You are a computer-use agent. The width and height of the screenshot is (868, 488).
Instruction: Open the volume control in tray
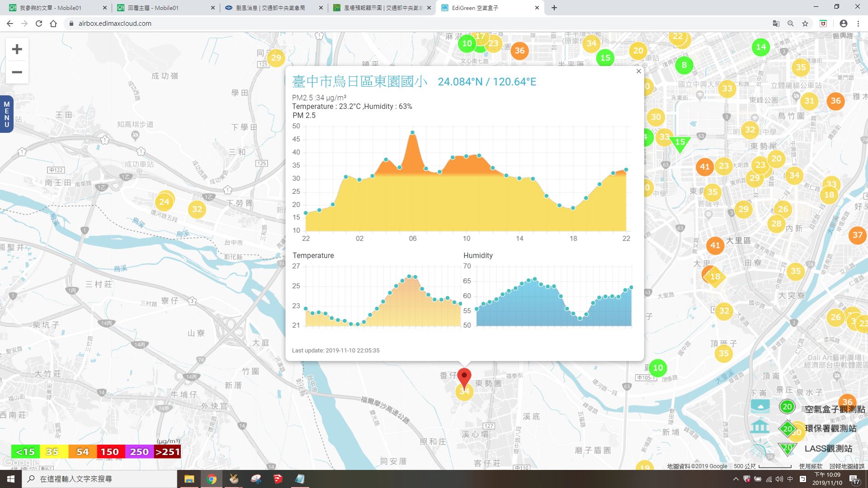(x=779, y=479)
